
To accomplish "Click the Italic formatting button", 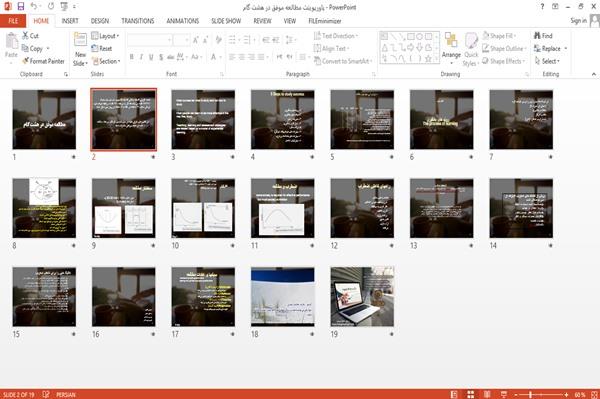I will 141,57.
